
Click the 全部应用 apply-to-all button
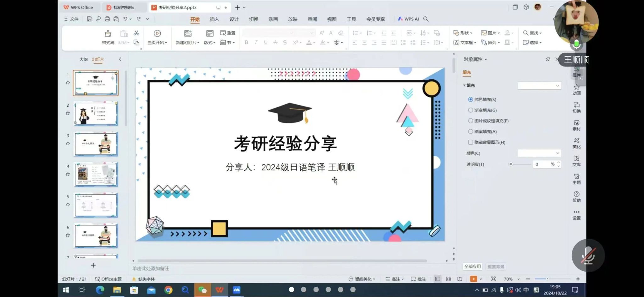click(473, 267)
